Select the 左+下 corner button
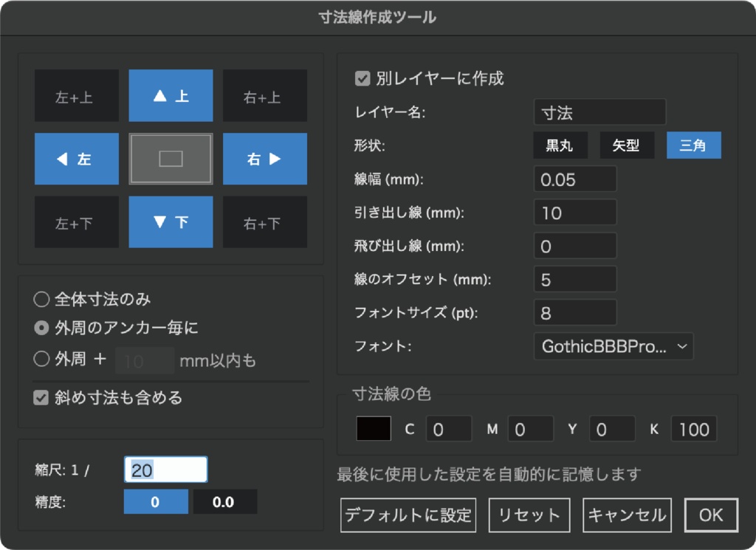 tap(77, 221)
